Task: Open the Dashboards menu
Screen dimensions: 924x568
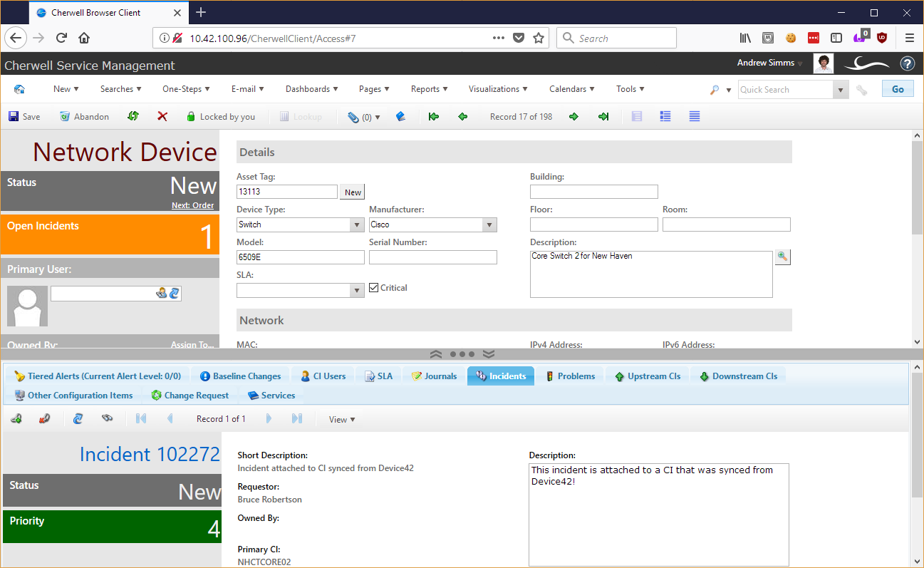Action: click(312, 89)
